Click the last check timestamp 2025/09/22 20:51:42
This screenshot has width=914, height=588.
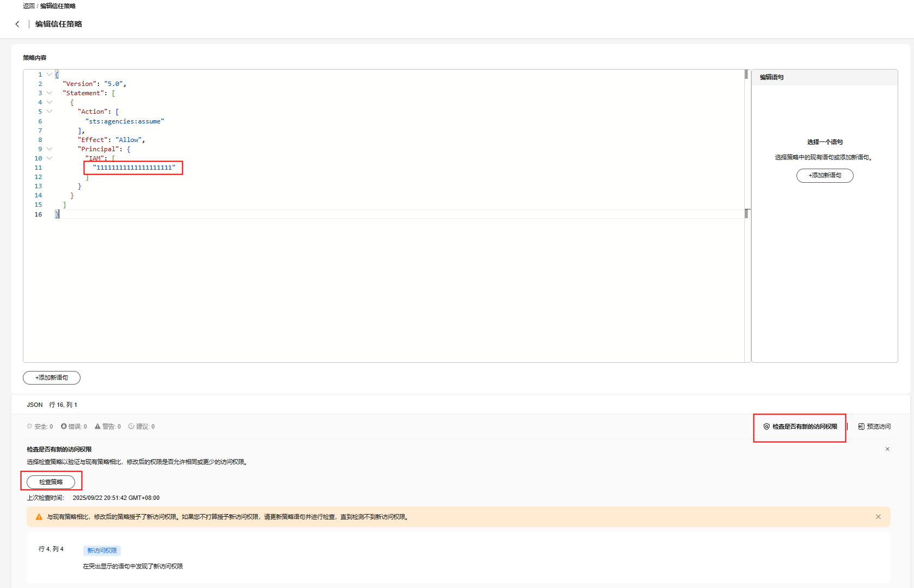(116, 498)
